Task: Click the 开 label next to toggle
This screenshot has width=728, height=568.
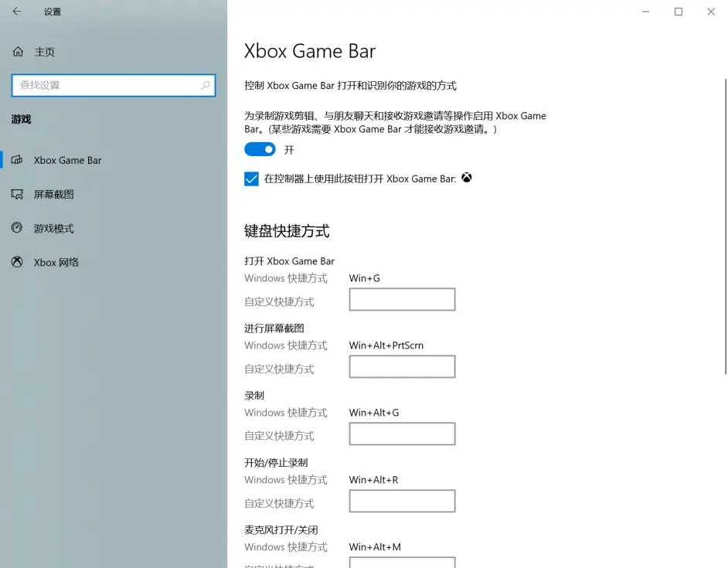Action: (x=289, y=150)
